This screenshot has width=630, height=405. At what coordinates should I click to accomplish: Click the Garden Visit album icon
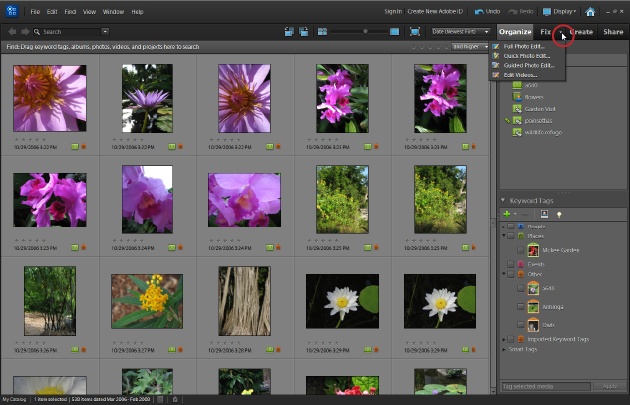[517, 111]
